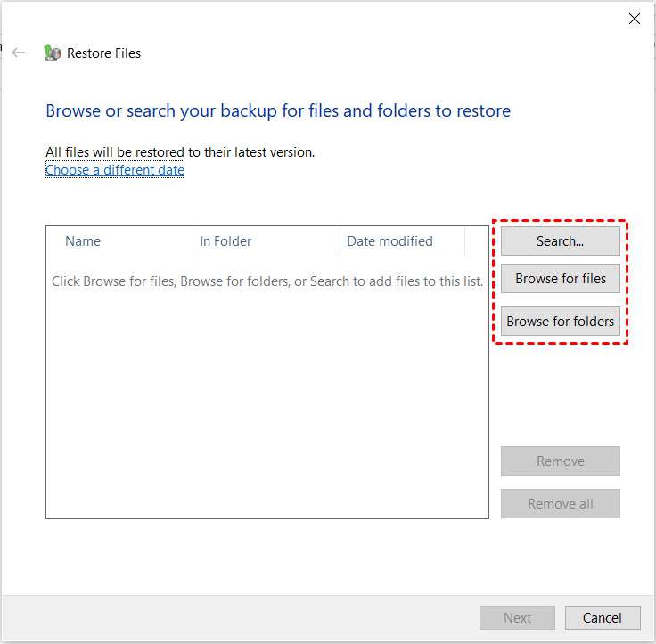Viewport: 656px width, 644px height.
Task: Click the latest version description text
Action: pos(180,152)
